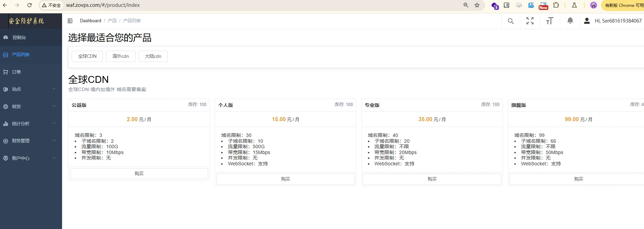Bookmark this page with star icon
Viewport: 644px width, 229px height.
[477, 5]
